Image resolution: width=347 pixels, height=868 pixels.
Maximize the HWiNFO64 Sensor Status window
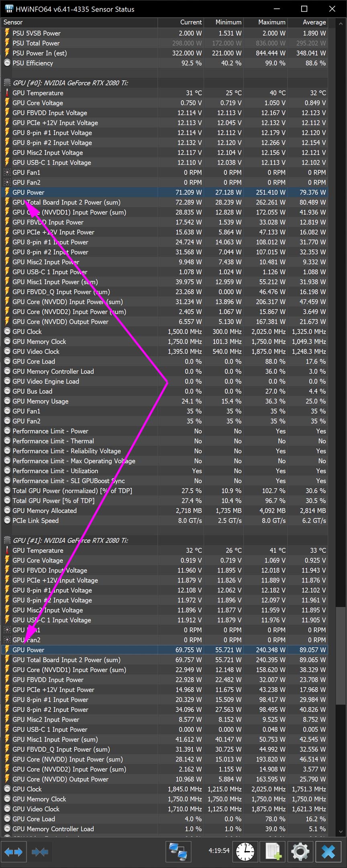pos(304,9)
